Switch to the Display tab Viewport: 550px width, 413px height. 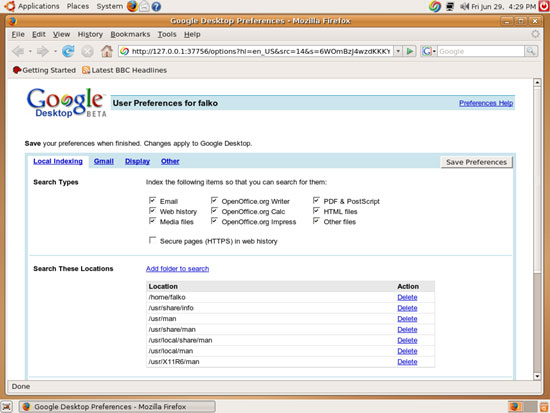[x=138, y=161]
